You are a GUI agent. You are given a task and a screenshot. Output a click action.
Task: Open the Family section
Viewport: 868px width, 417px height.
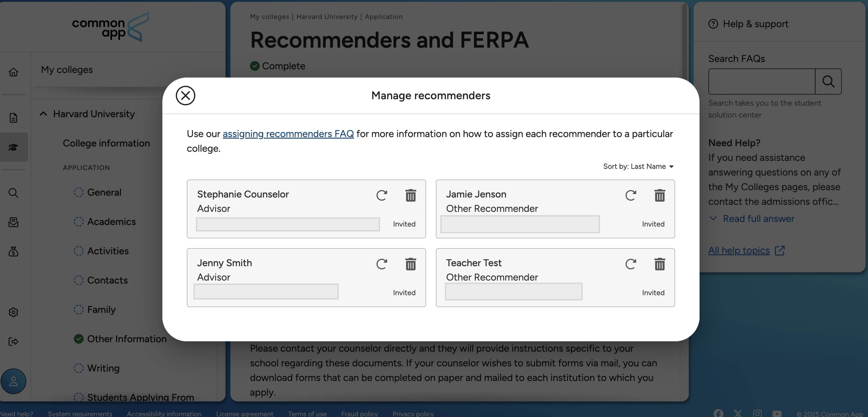pyautogui.click(x=101, y=310)
